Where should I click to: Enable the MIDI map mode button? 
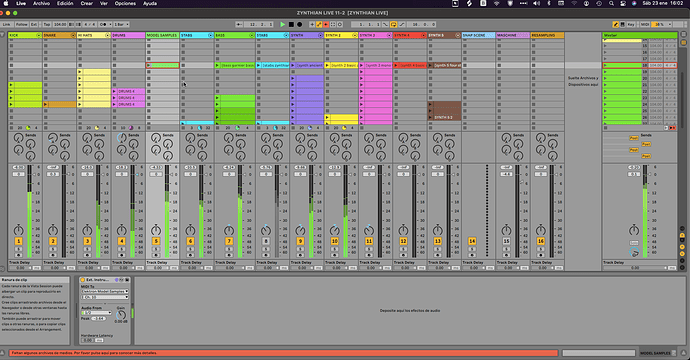click(x=645, y=25)
